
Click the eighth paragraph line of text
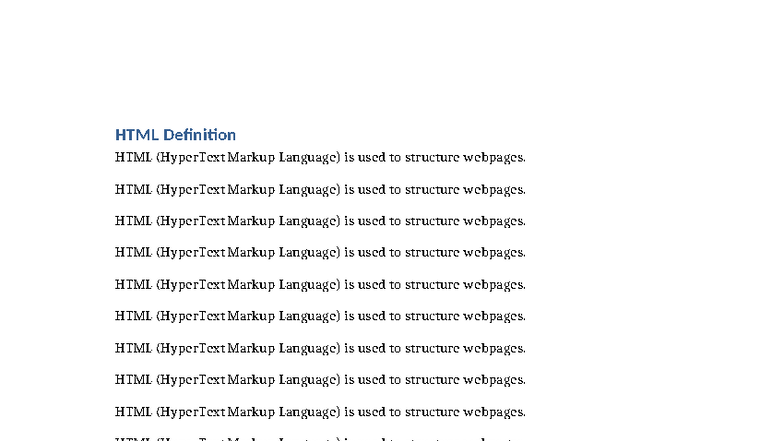(320, 380)
